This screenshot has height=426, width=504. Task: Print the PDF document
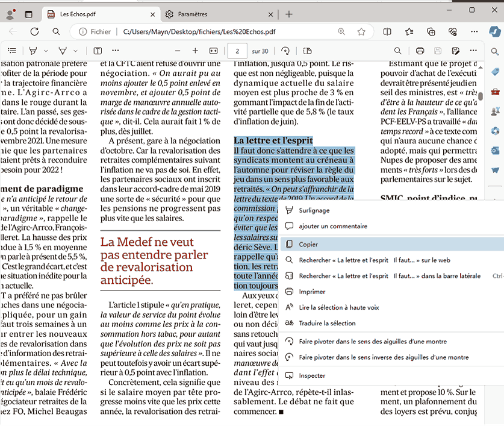420,51
